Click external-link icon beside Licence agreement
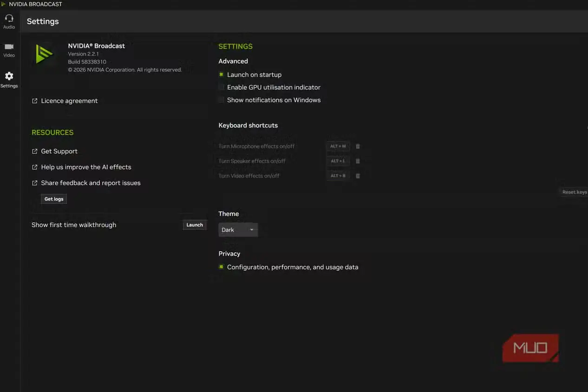 tap(34, 101)
